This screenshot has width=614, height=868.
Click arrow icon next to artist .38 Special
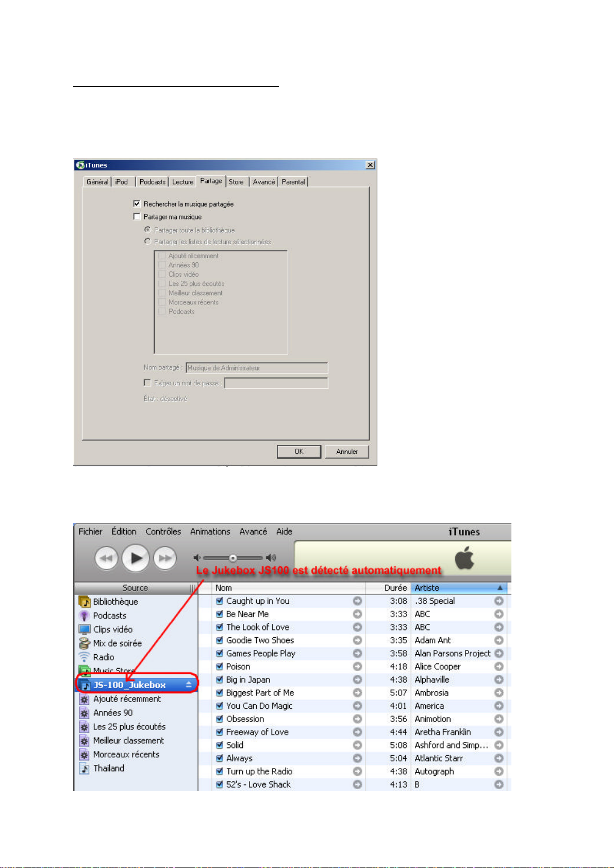pos(499,601)
